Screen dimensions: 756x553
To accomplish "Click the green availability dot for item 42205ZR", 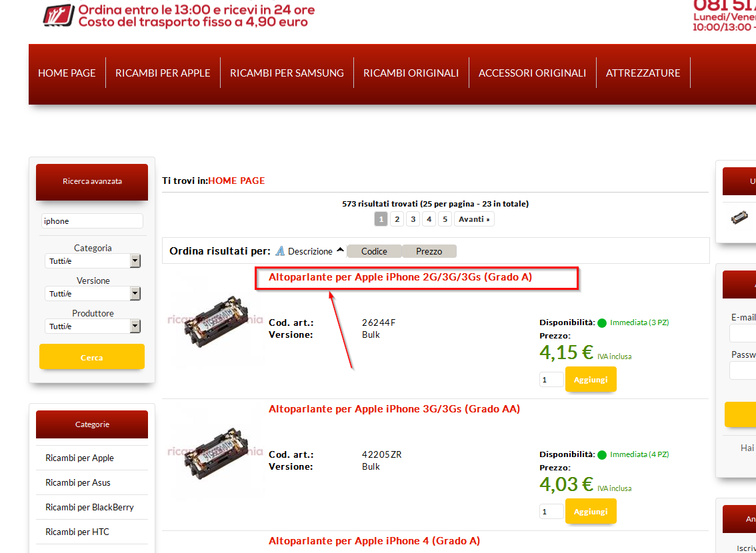I will tap(602, 455).
